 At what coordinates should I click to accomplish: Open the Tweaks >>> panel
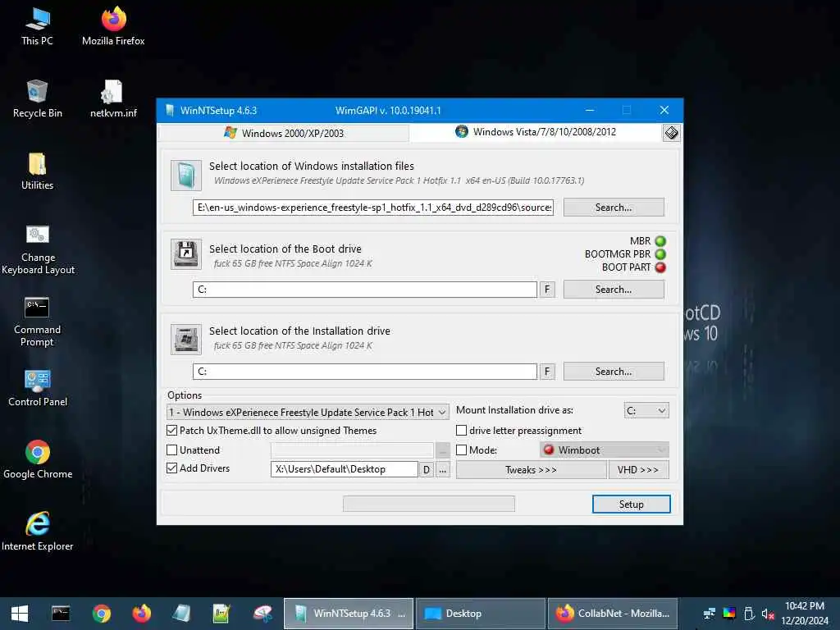click(531, 470)
